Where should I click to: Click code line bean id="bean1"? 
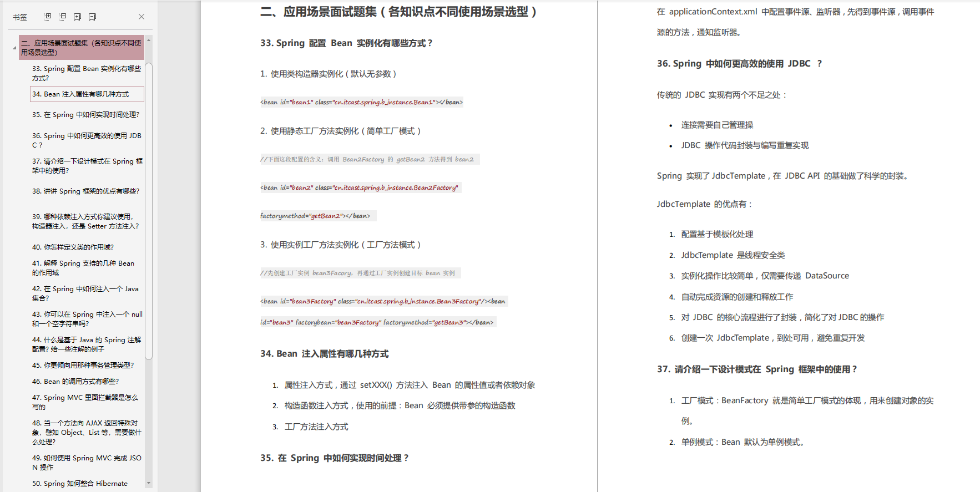(x=361, y=102)
